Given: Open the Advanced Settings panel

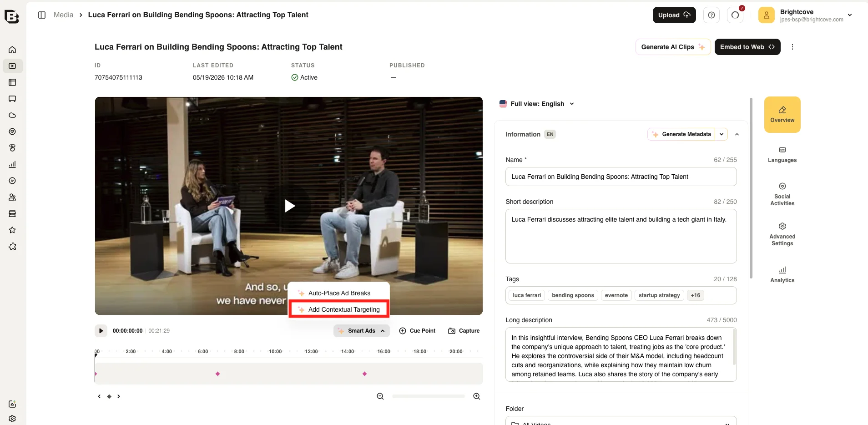Looking at the screenshot, I should click(x=782, y=234).
